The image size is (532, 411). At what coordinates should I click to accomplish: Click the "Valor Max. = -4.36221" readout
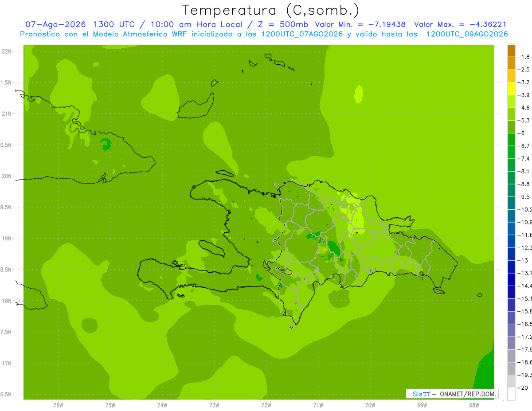click(460, 24)
